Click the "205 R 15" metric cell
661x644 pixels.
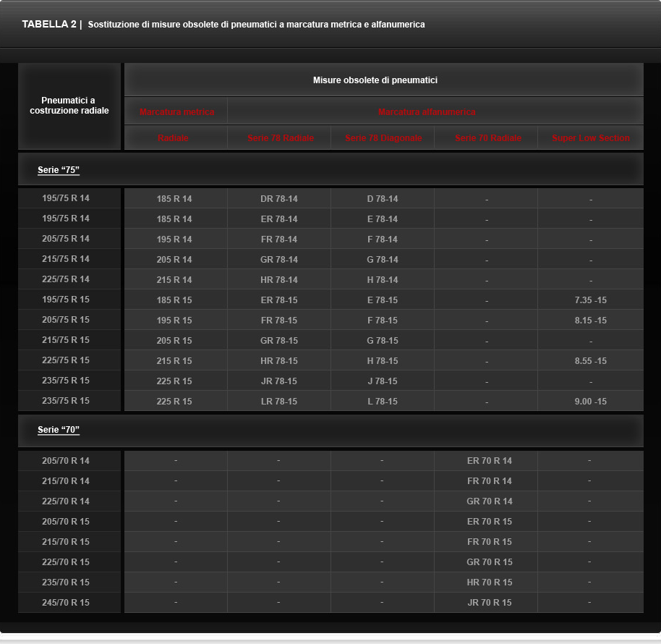point(174,340)
